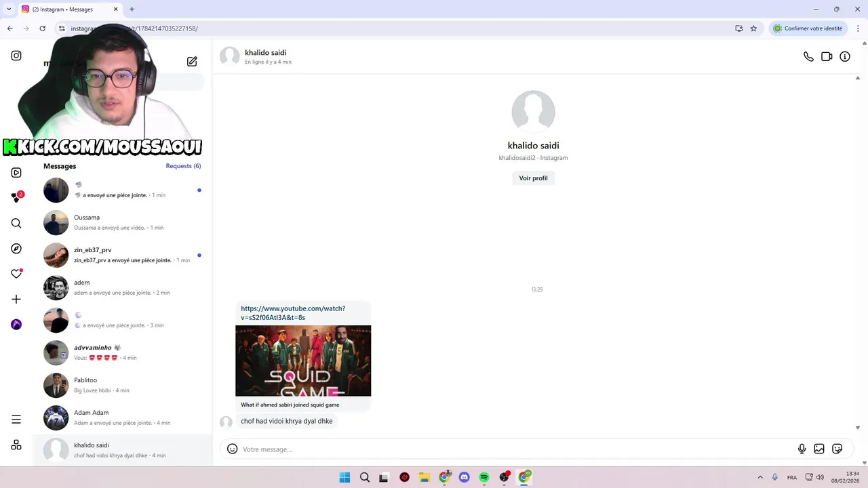The width and height of the screenshot is (868, 488).
Task: Click FRA language indicator
Action: [x=792, y=478]
